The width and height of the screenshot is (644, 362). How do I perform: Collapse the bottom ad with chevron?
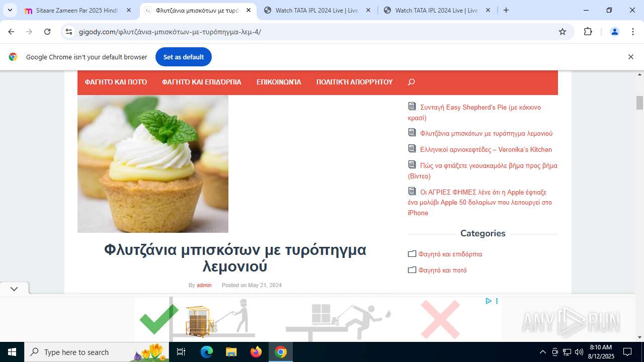(x=14, y=289)
